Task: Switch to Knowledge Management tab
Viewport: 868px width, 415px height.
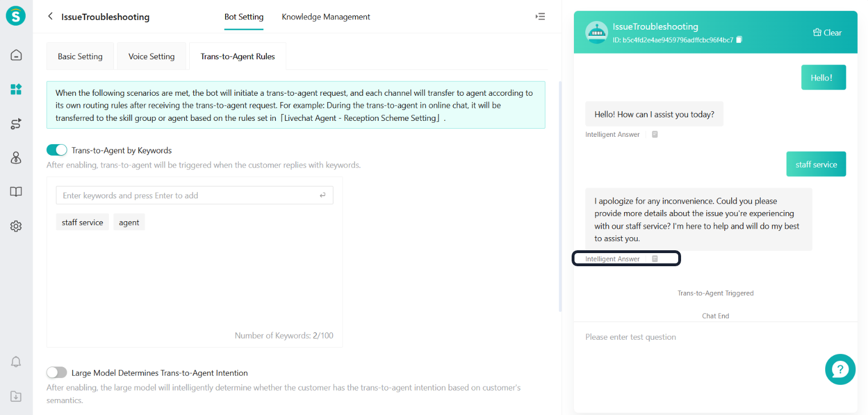Action: coord(326,17)
